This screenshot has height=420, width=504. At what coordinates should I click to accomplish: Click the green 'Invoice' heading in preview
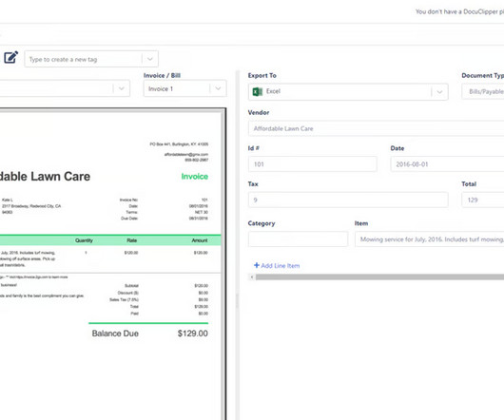click(x=194, y=177)
